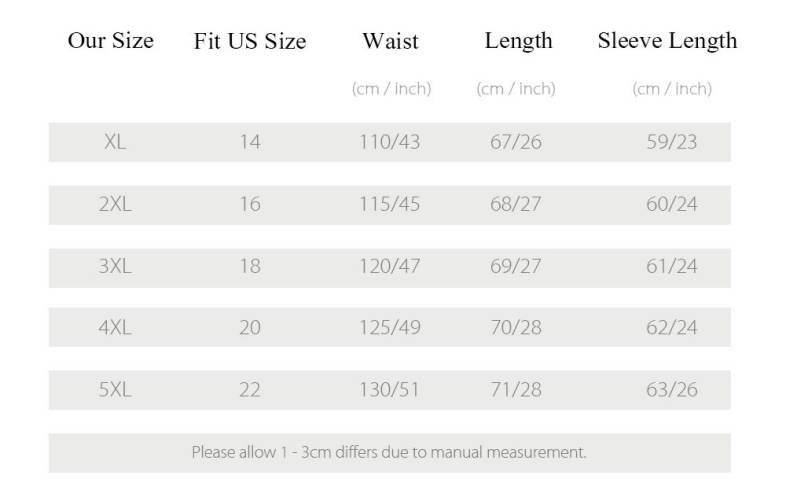The image size is (786, 501).
Task: Click the "Our Size" column header
Action: [111, 41]
